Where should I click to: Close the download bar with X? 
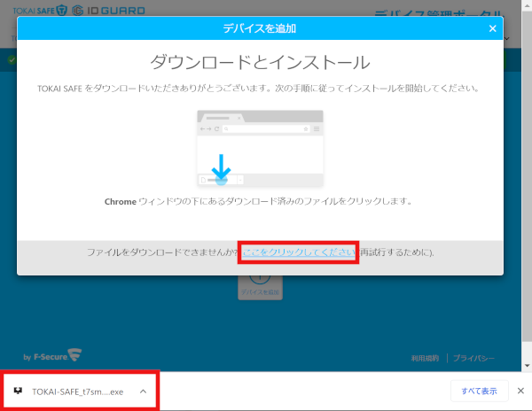[520, 391]
